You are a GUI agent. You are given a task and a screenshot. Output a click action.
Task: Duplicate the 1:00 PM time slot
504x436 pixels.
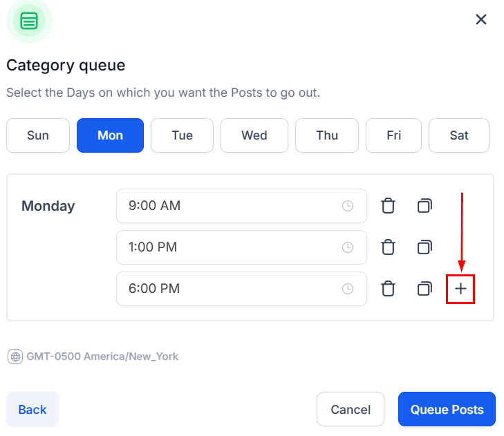tap(424, 247)
